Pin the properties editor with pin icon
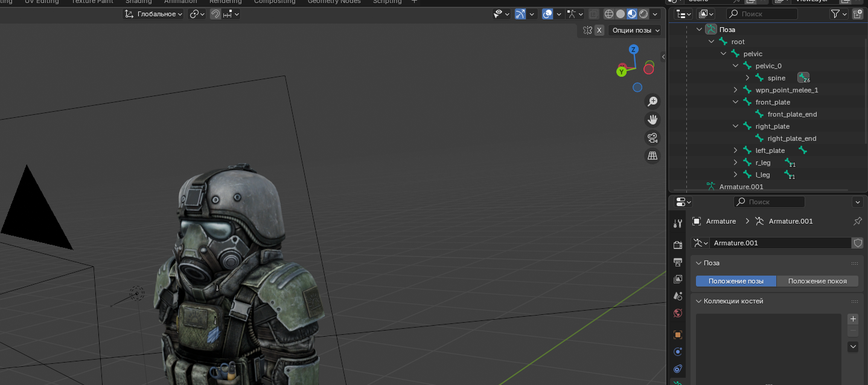This screenshot has height=385, width=868. (857, 221)
